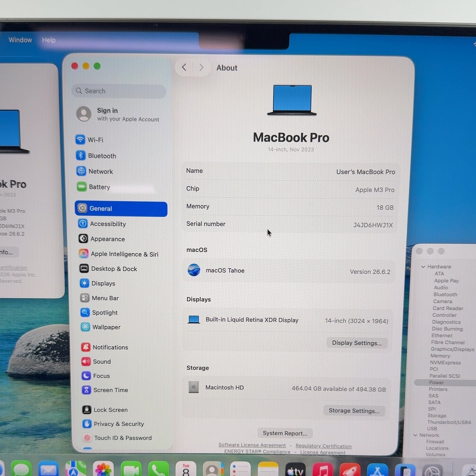Open Storage Settings…
Screen dimensions: 476x476
click(354, 411)
